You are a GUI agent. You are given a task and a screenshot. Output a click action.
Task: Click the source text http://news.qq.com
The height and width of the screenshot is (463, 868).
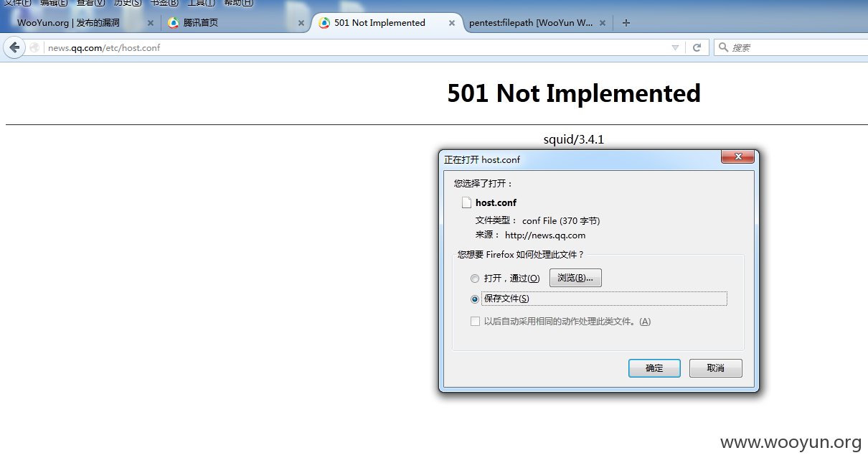(x=545, y=235)
